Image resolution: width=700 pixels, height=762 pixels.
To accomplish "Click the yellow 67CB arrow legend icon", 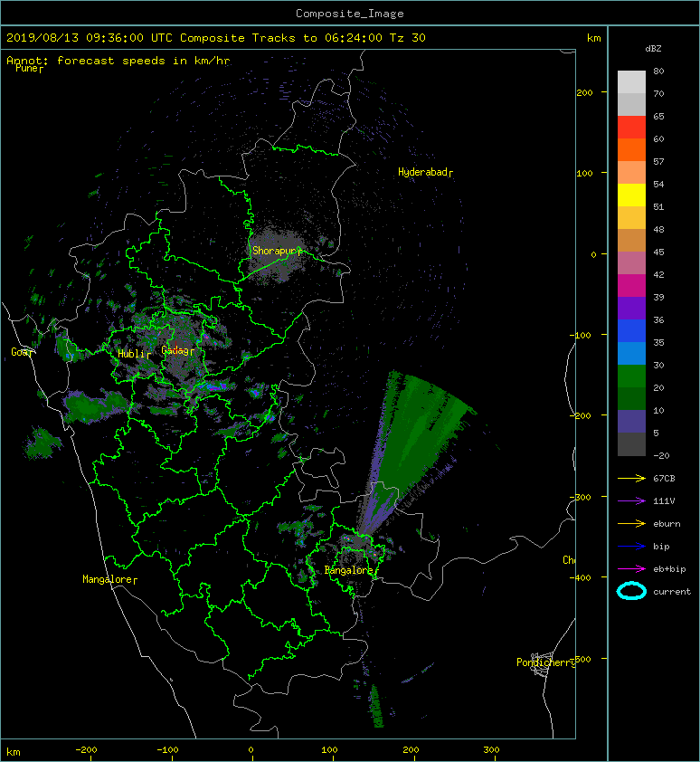I will click(x=631, y=479).
